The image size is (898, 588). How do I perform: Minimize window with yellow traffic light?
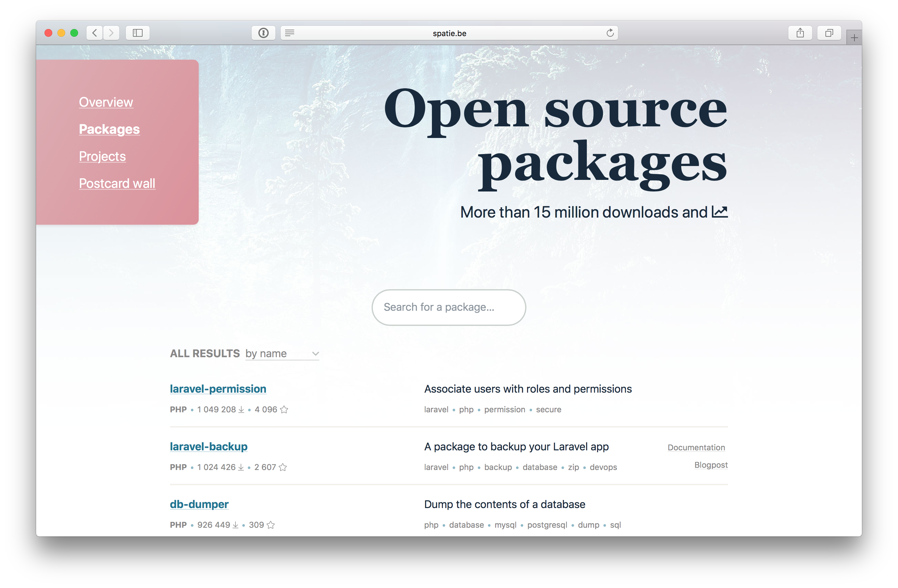coord(61,33)
